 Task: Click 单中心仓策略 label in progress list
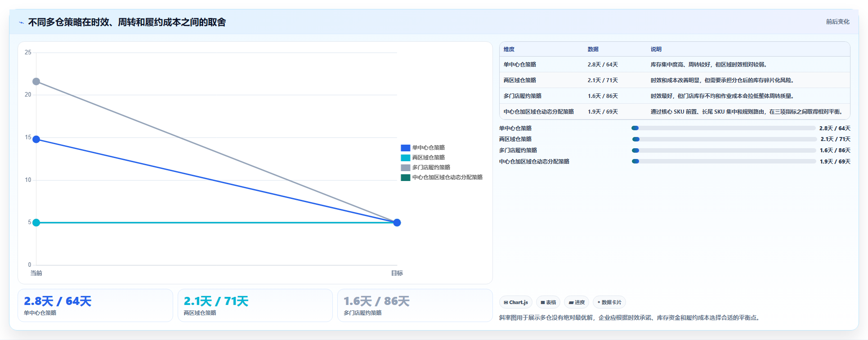[x=515, y=128]
